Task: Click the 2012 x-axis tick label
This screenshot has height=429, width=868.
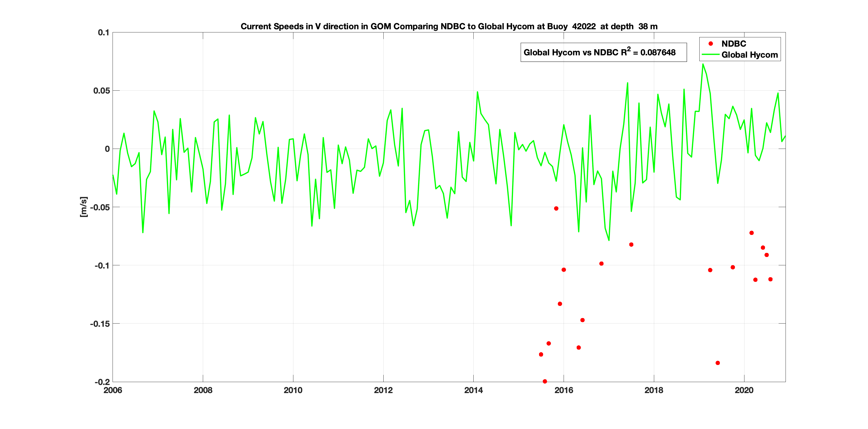Action: point(383,390)
